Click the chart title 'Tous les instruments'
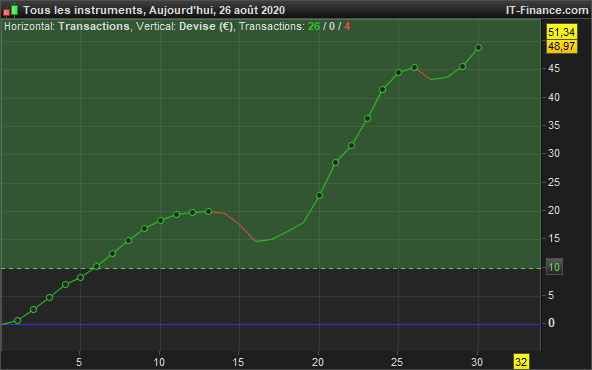 [x=82, y=10]
